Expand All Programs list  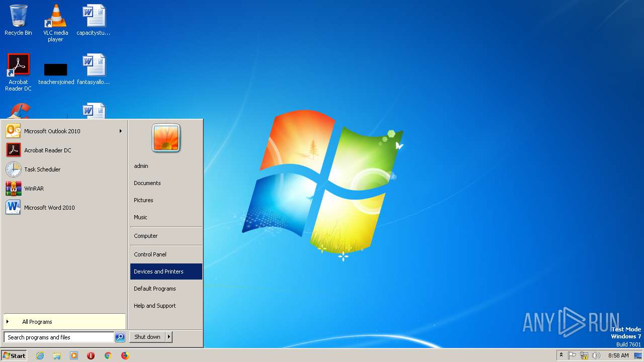click(x=64, y=322)
